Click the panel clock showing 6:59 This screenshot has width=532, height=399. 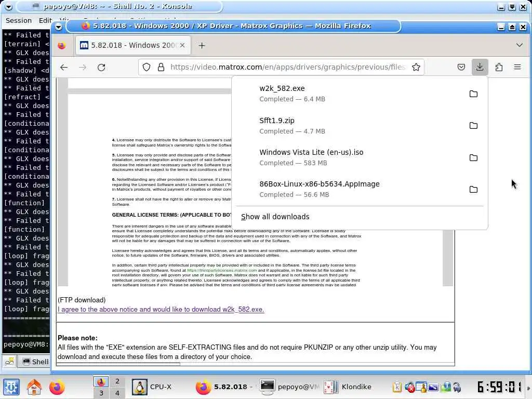tap(499, 387)
